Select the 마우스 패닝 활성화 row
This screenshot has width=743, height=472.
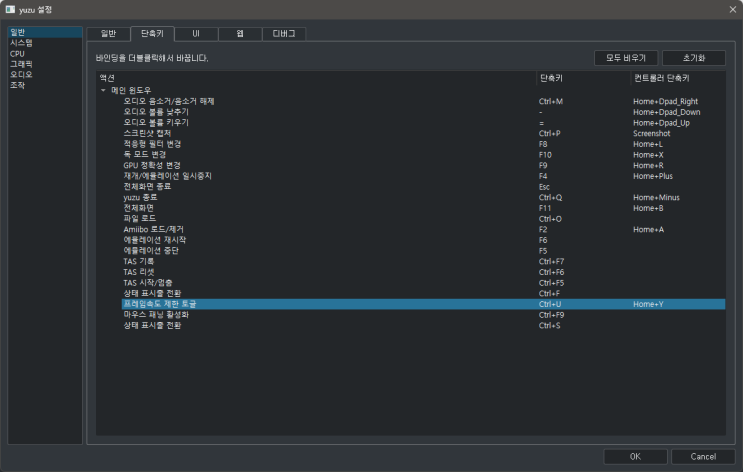[423, 315]
